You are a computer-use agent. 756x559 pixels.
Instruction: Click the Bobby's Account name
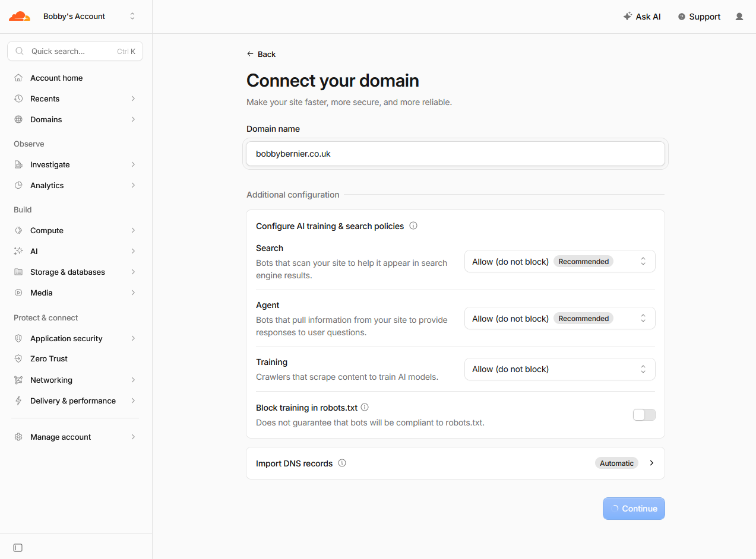coord(74,17)
